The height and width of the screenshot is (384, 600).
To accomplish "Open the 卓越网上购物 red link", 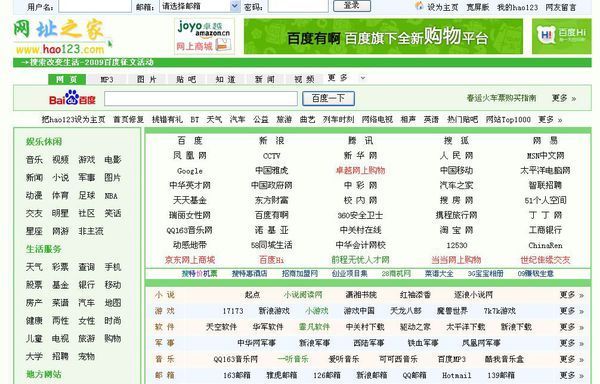I will (360, 171).
